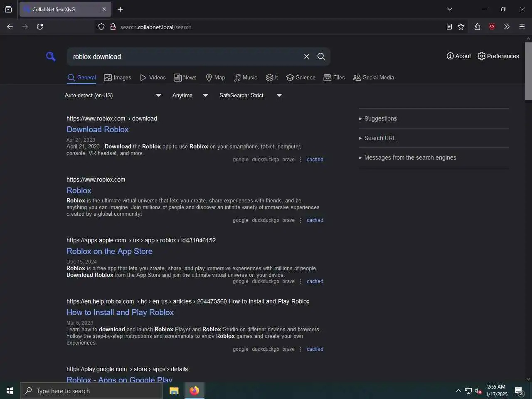Open the Download Roblox result
This screenshot has width=532, height=399.
click(98, 130)
